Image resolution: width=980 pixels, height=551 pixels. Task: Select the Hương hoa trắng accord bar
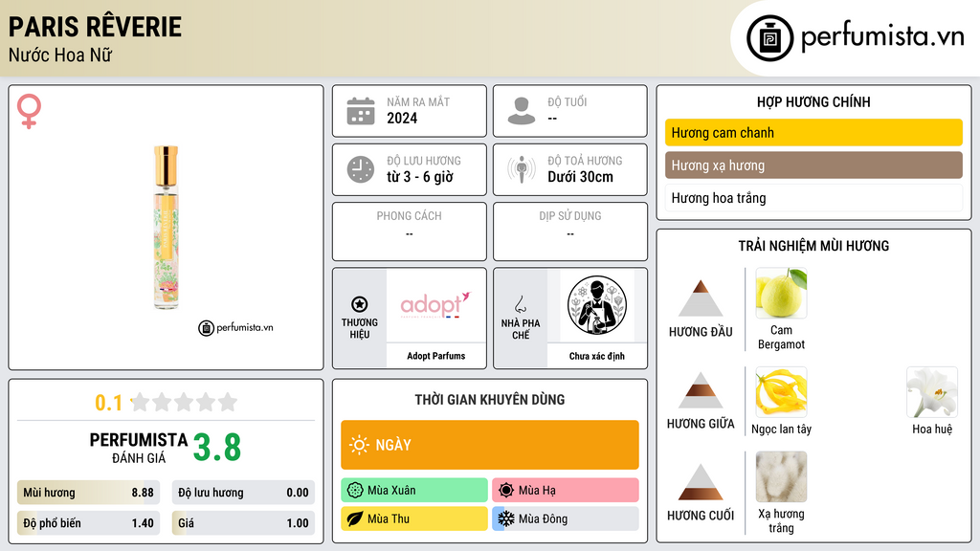point(813,198)
